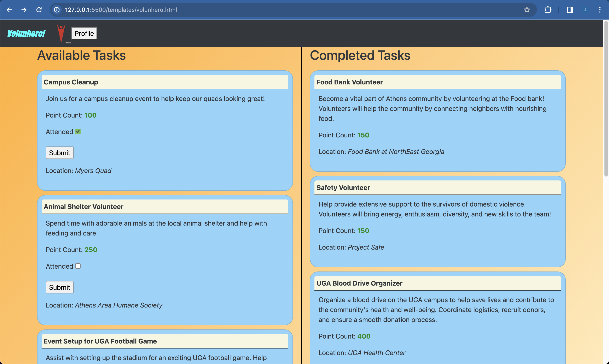
Task: Open the browser extensions puzzle icon
Action: (x=548, y=10)
